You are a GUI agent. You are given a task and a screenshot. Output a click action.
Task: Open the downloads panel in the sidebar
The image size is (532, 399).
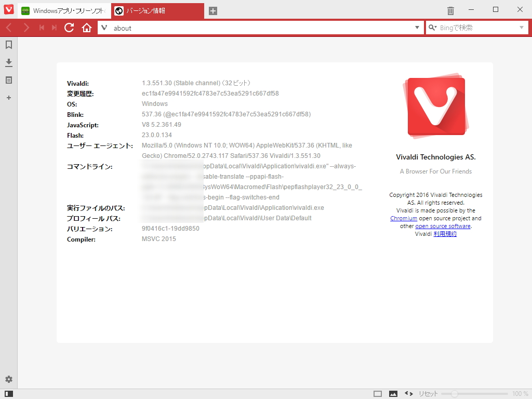point(8,62)
